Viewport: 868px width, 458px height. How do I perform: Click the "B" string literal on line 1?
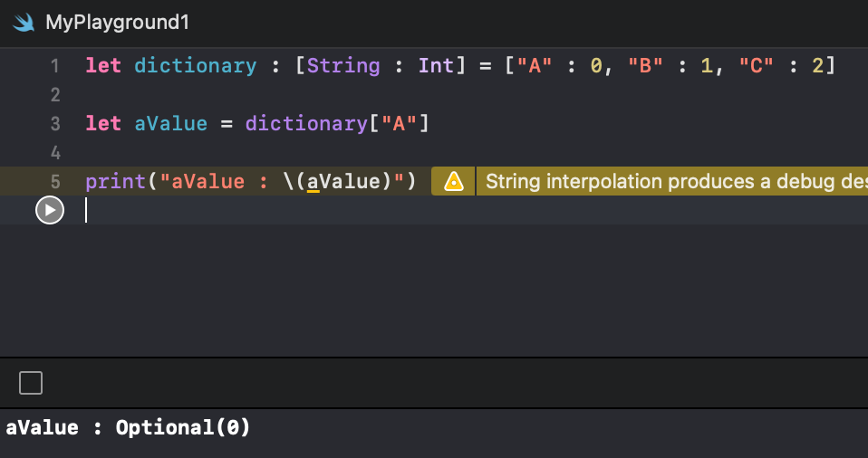(645, 66)
